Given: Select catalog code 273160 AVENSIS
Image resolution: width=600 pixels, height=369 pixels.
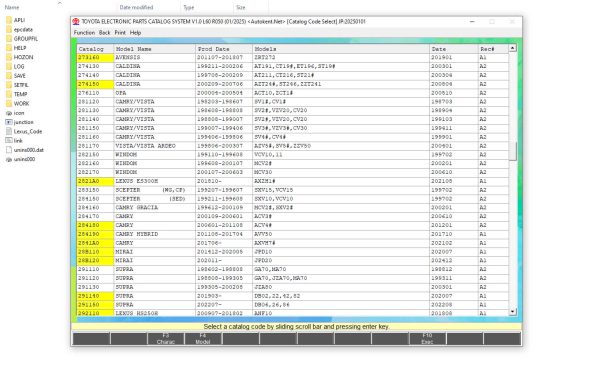Looking at the screenshot, I should (x=293, y=57).
